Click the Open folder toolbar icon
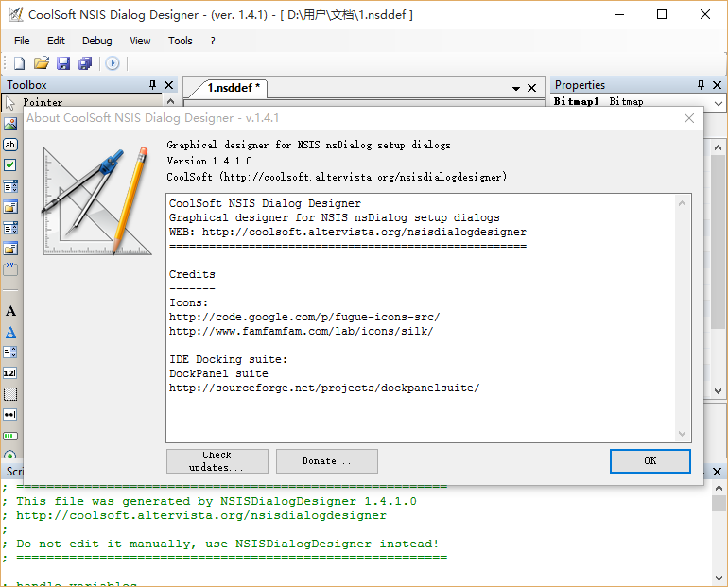Screen dimensions: 728x587 coord(41,63)
